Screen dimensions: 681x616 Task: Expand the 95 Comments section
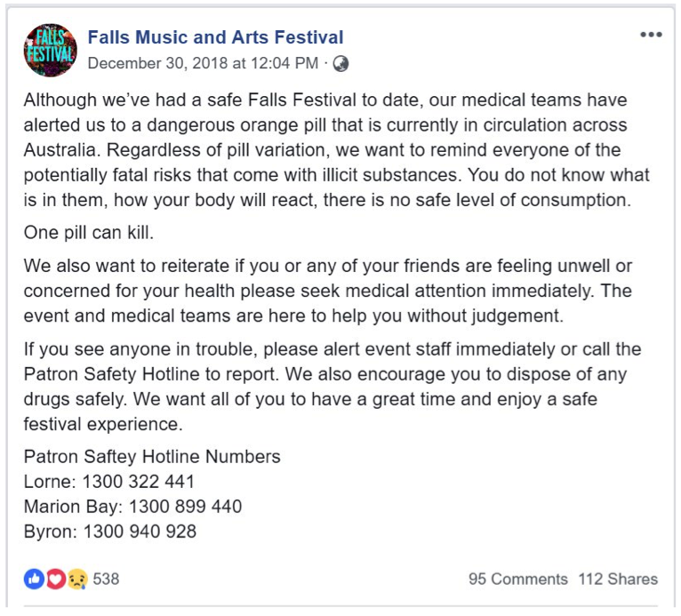pyautogui.click(x=518, y=579)
